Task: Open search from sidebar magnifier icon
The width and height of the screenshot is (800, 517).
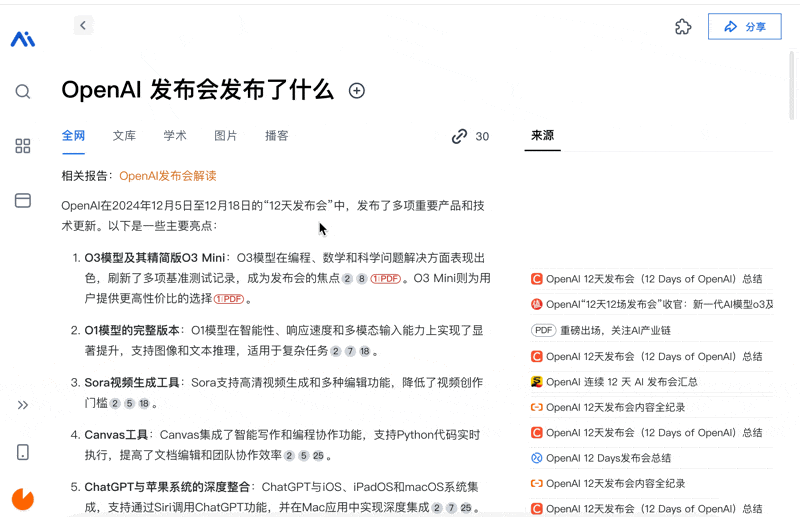Action: coord(23,92)
